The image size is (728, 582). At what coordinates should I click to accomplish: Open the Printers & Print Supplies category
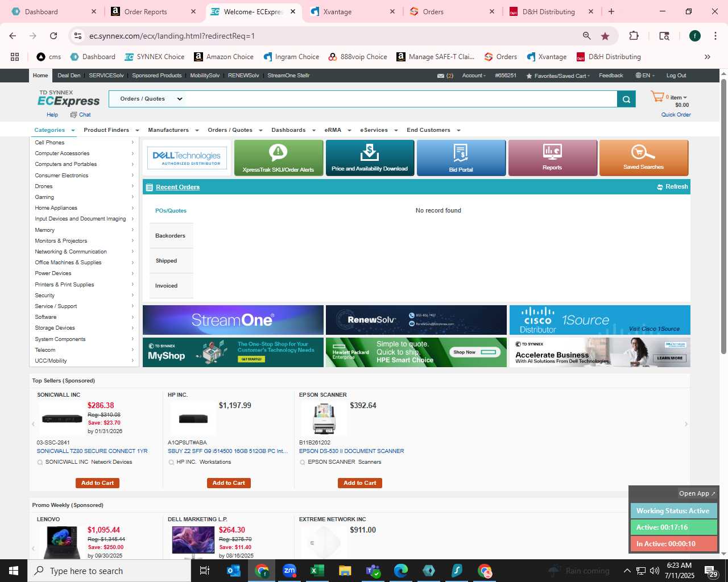pyautogui.click(x=84, y=285)
